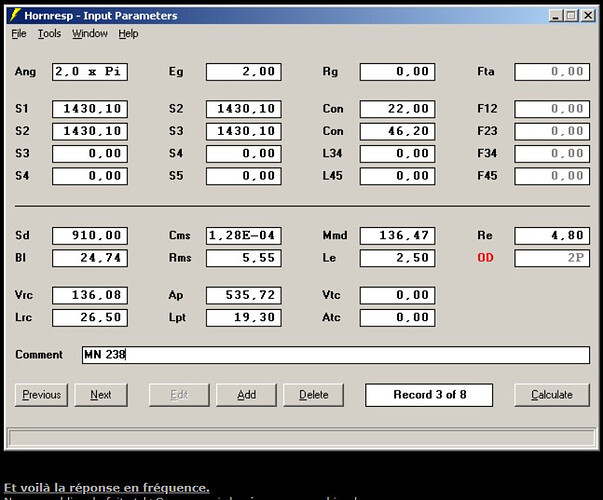Image resolution: width=603 pixels, height=500 pixels.
Task: Select the S5 input field
Action: coord(244,176)
